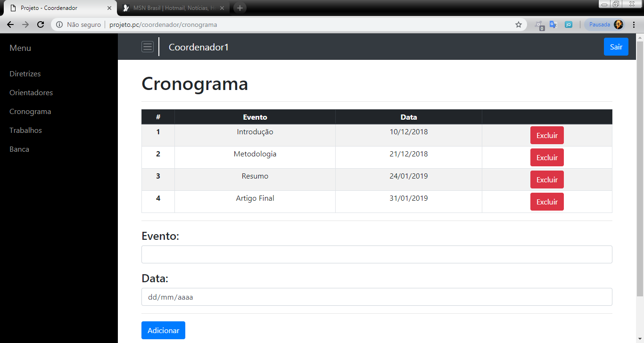Focus the Evento text input field

pos(377,254)
